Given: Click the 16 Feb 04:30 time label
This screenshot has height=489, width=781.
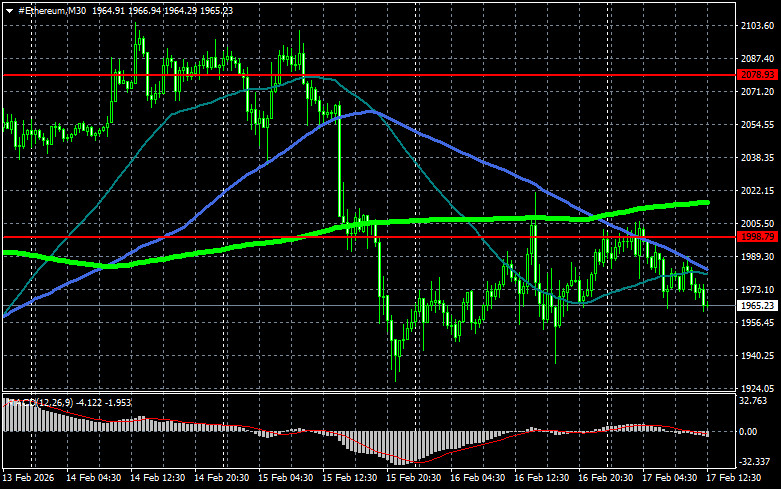Looking at the screenshot, I should click(x=478, y=478).
